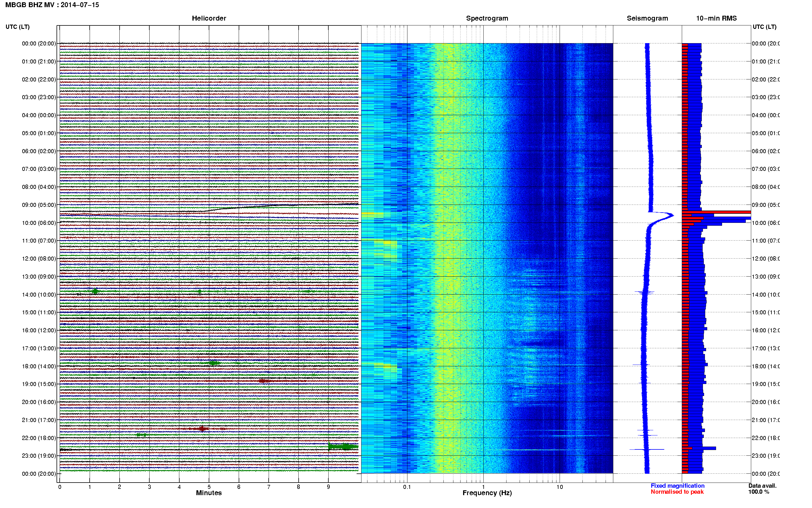Click left time label '13:00 (09:00)'

[x=39, y=277]
